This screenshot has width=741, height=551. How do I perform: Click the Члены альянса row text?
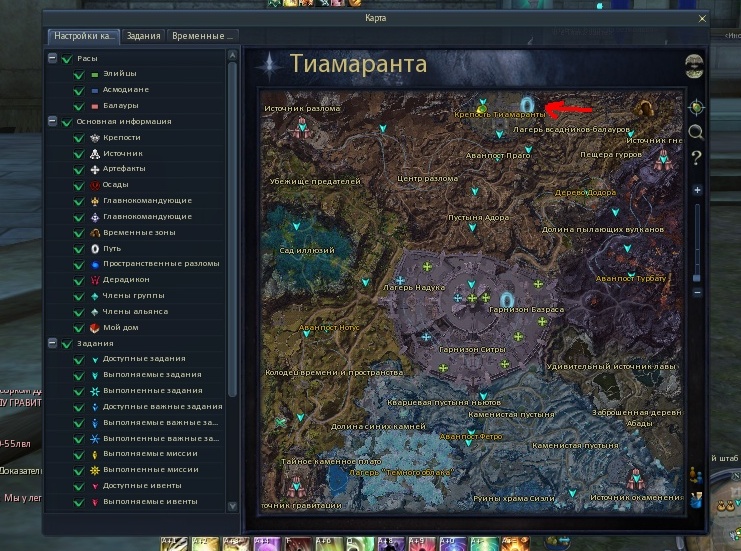[x=135, y=312]
